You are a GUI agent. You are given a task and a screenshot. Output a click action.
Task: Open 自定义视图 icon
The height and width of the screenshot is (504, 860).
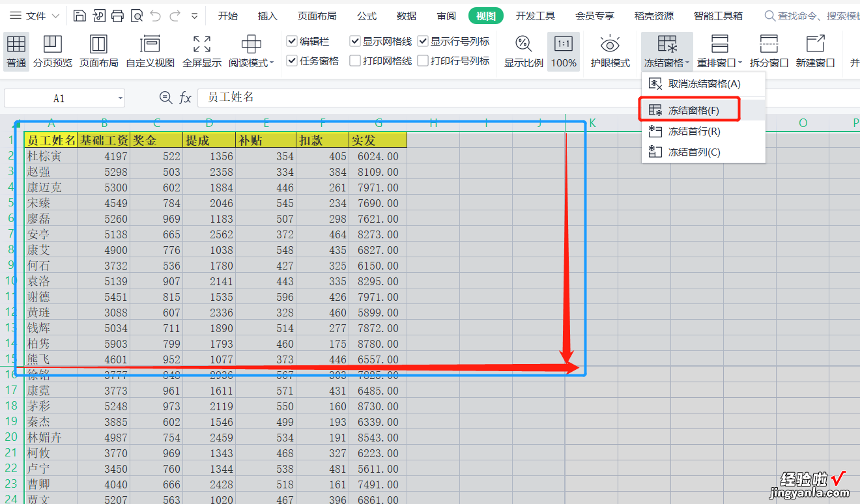click(x=150, y=51)
